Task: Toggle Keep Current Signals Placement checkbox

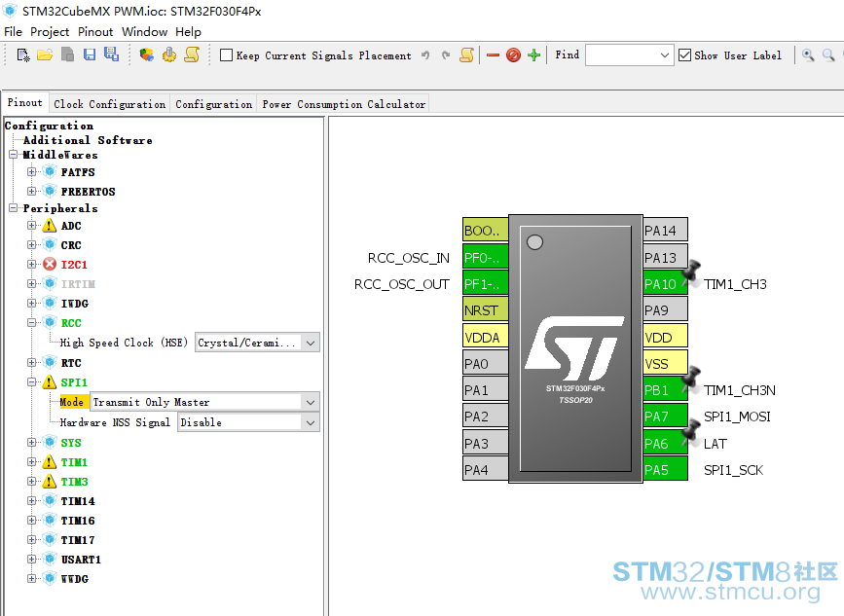Action: 227,55
